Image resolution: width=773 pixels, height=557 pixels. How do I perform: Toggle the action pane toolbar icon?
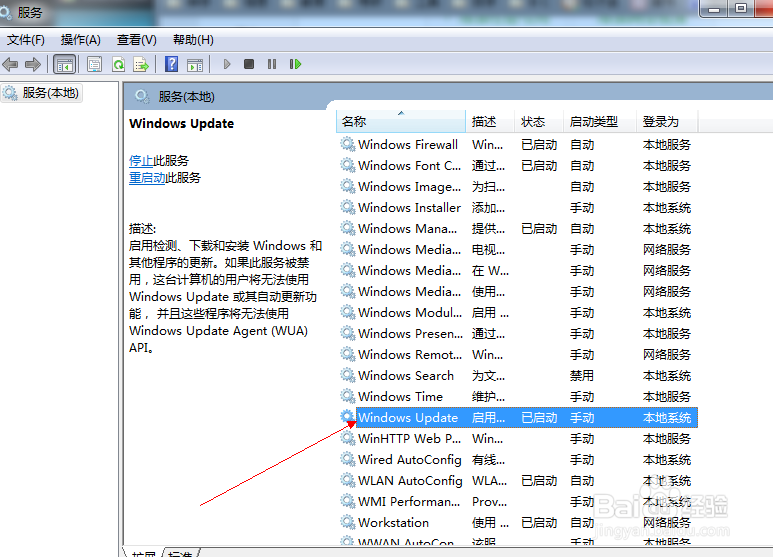pyautogui.click(x=195, y=64)
